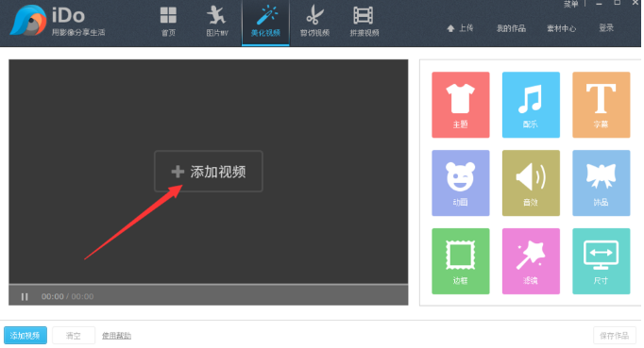Image resolution: width=644 pixels, height=348 pixels.
Task: Open the 字幕 subtitle T tile
Action: pyautogui.click(x=601, y=105)
